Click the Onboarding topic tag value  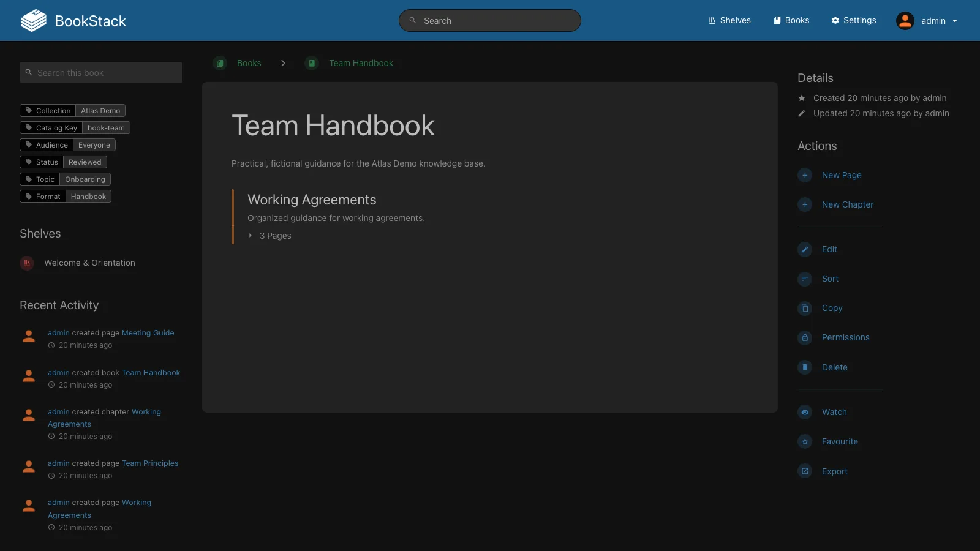[x=85, y=179]
